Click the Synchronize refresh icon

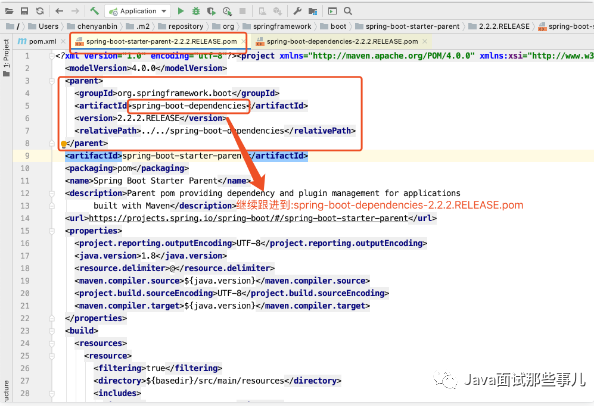click(x=40, y=11)
